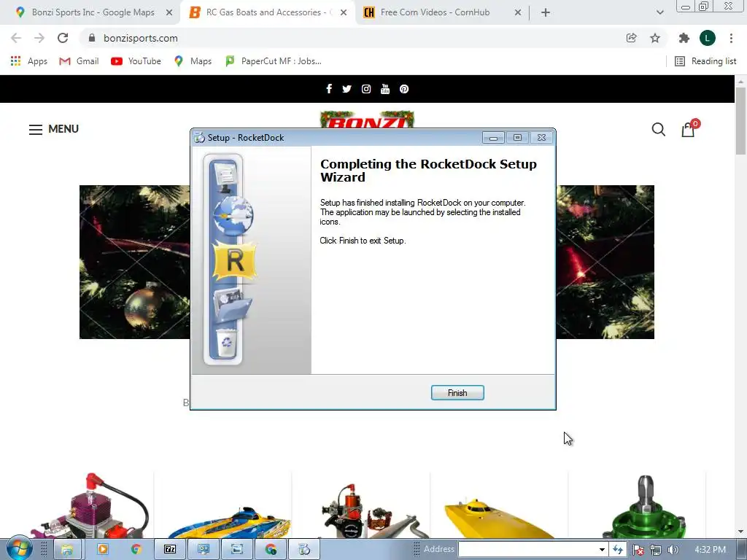Select the yellow RC boat product image
Screen dimensions: 747x560
click(x=499, y=518)
